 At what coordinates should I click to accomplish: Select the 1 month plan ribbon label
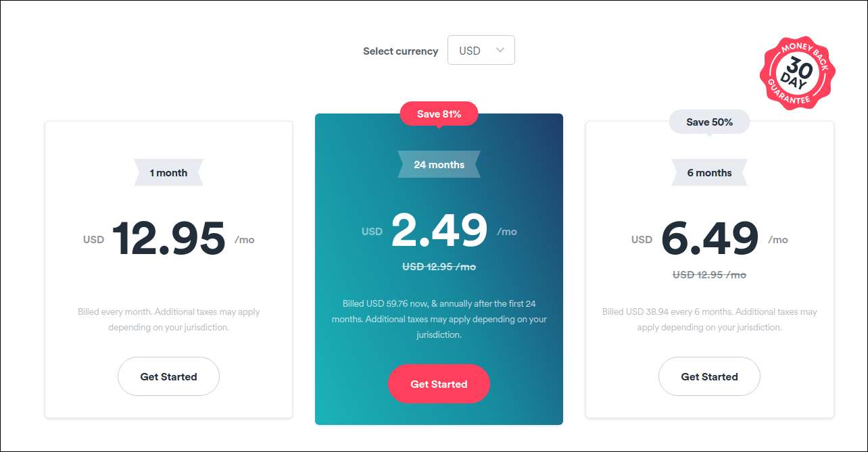168,173
